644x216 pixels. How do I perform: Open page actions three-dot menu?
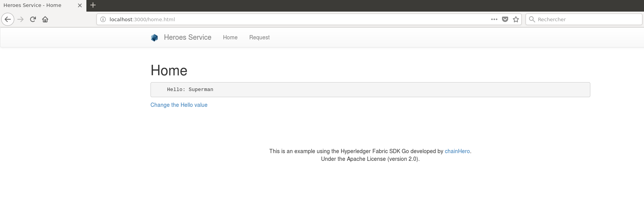tap(494, 19)
